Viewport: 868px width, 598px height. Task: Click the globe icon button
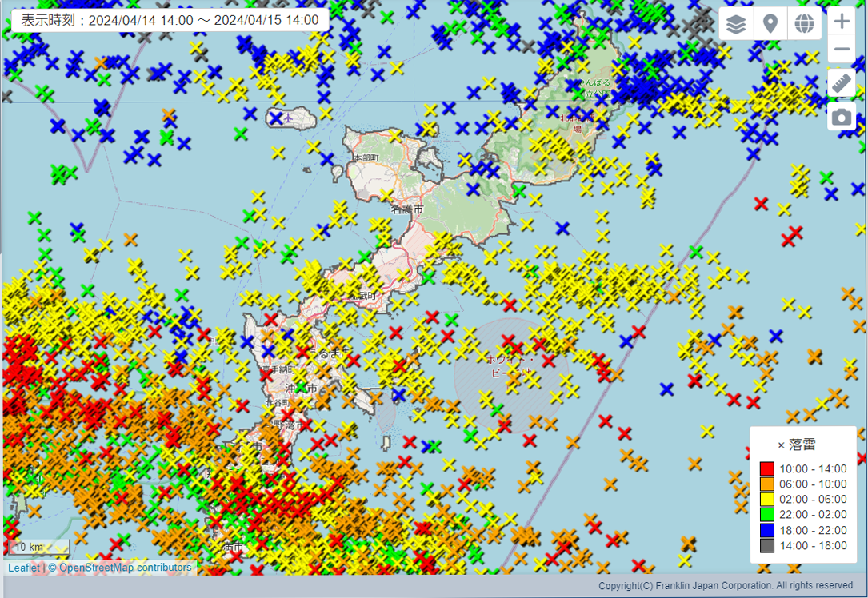click(x=805, y=24)
